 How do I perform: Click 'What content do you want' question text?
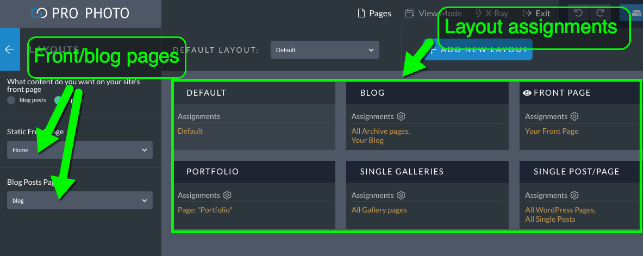click(73, 85)
